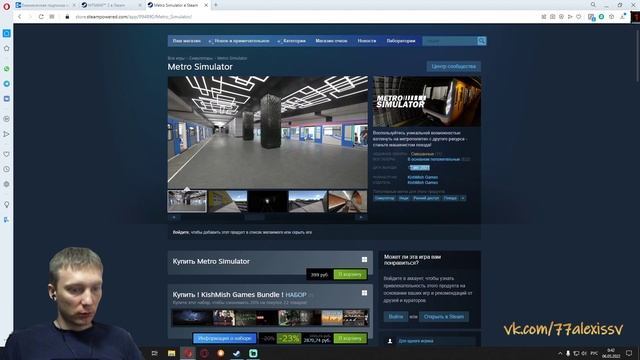Open the KishMish Games publisher link
This screenshot has height=360, width=640.
tap(422, 182)
